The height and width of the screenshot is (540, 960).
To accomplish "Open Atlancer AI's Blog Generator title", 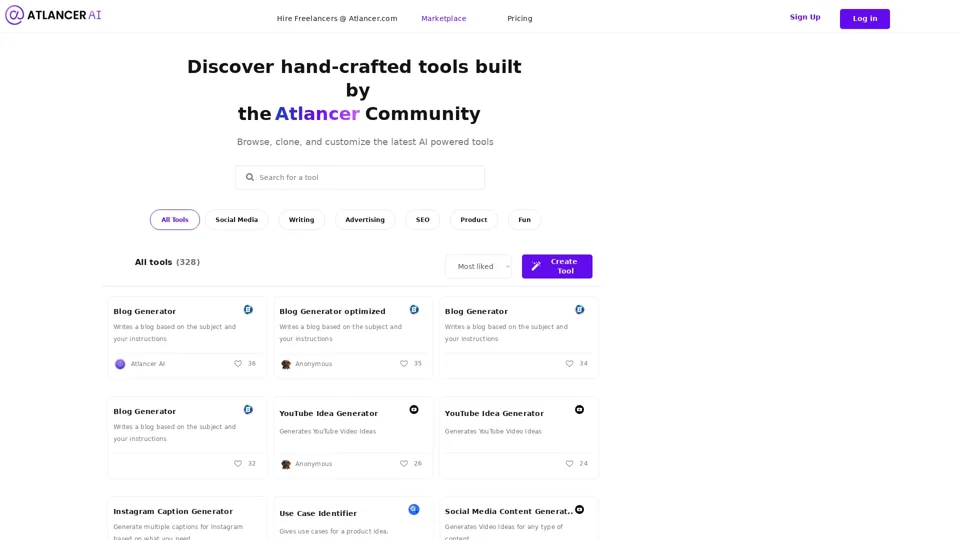I will point(144,311).
